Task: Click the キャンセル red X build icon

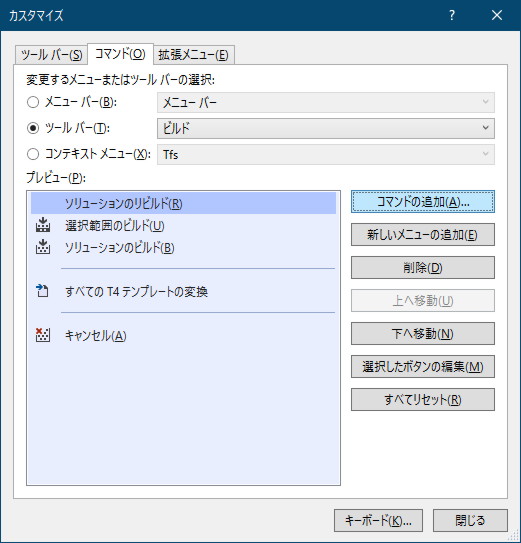Action: (43, 335)
